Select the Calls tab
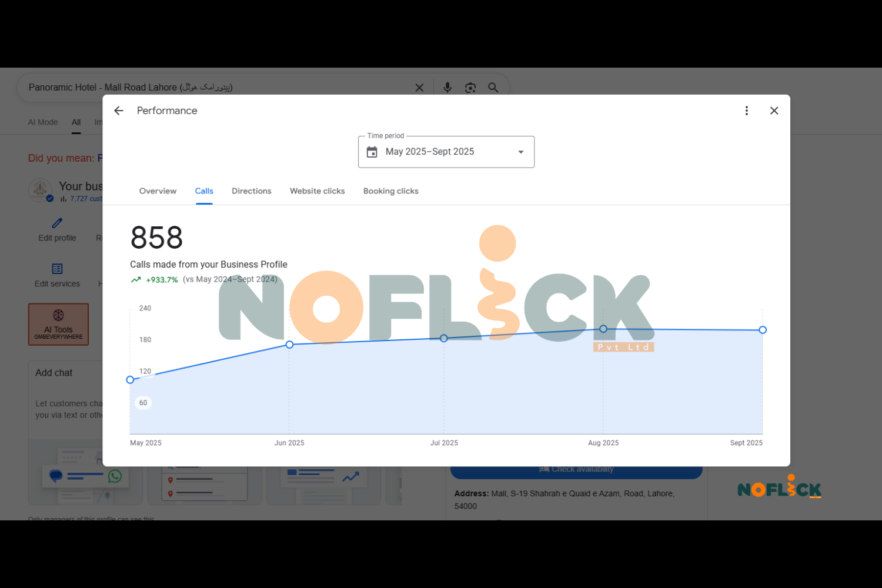The image size is (882, 588). click(x=204, y=191)
